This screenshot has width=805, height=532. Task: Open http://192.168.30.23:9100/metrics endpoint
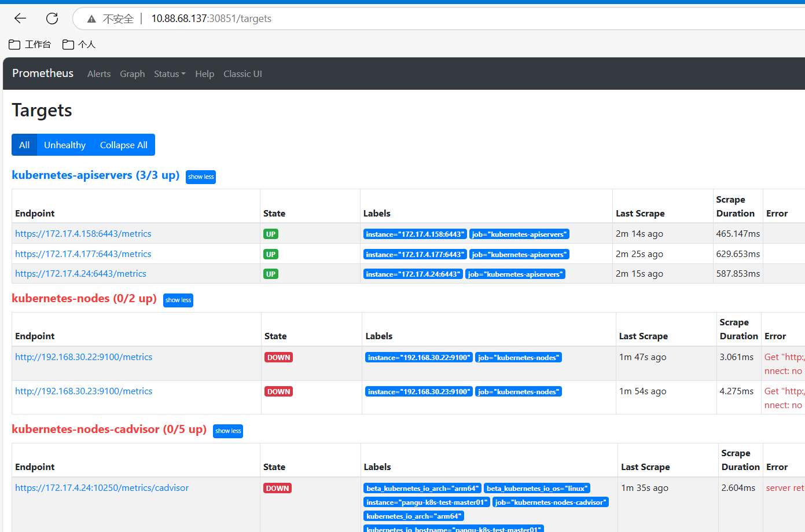[84, 391]
